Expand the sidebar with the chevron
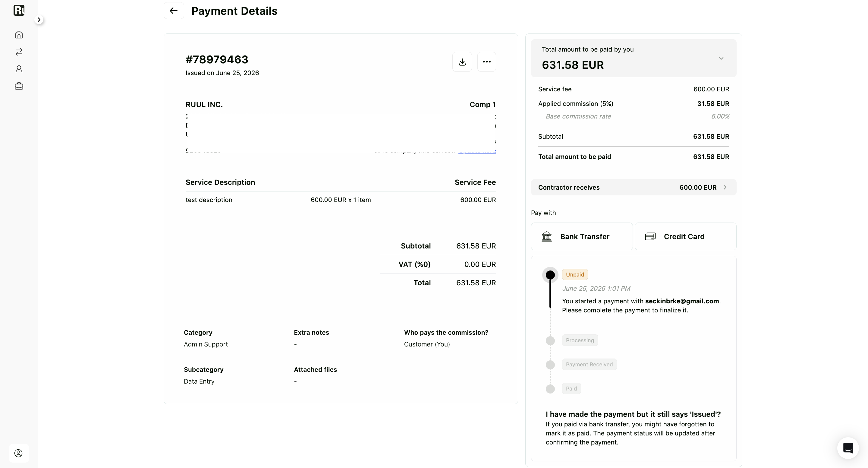Image resolution: width=868 pixels, height=468 pixels. (39, 20)
